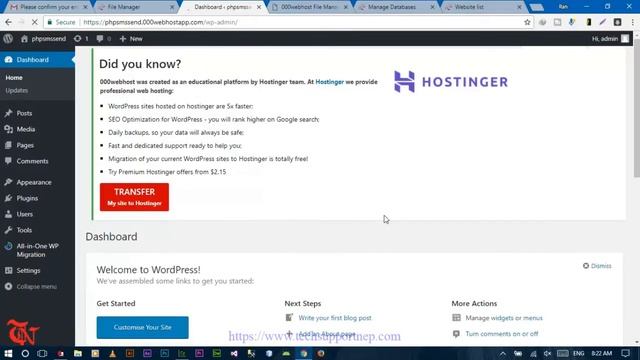Collapse the WordPress sidebar menu

[36, 287]
